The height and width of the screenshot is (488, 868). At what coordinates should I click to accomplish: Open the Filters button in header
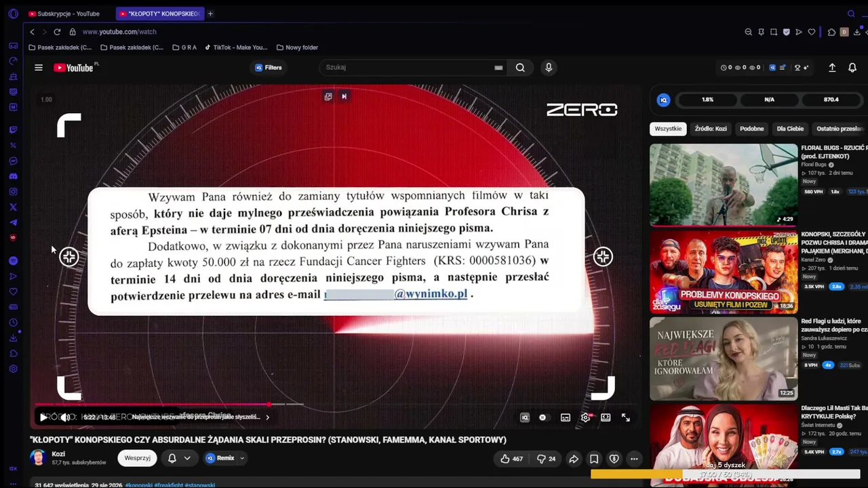(x=269, y=68)
